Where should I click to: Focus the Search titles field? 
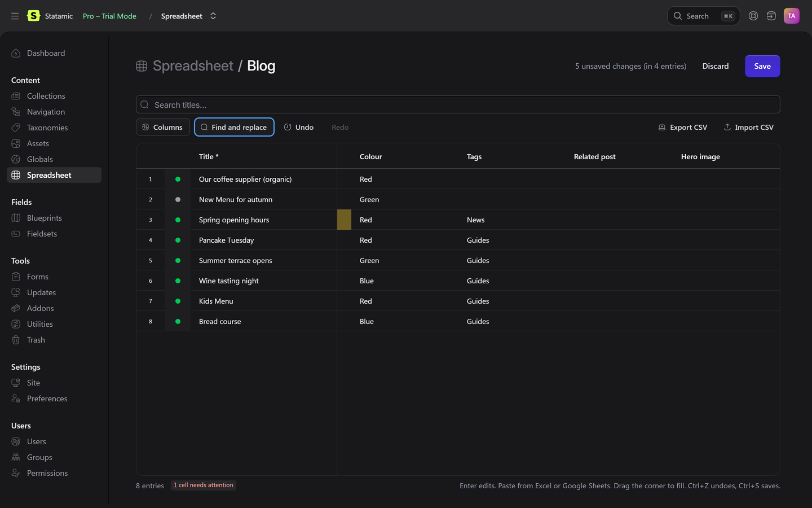tap(458, 104)
